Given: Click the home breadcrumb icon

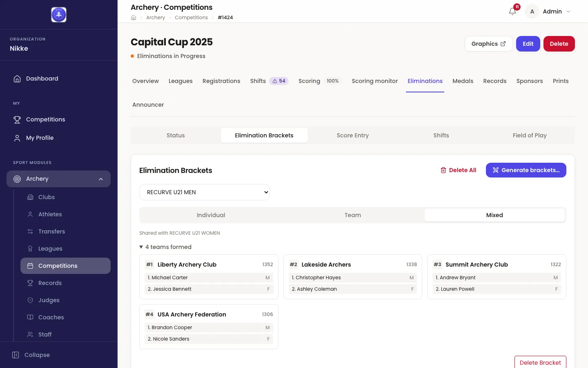Looking at the screenshot, I should click(x=134, y=18).
